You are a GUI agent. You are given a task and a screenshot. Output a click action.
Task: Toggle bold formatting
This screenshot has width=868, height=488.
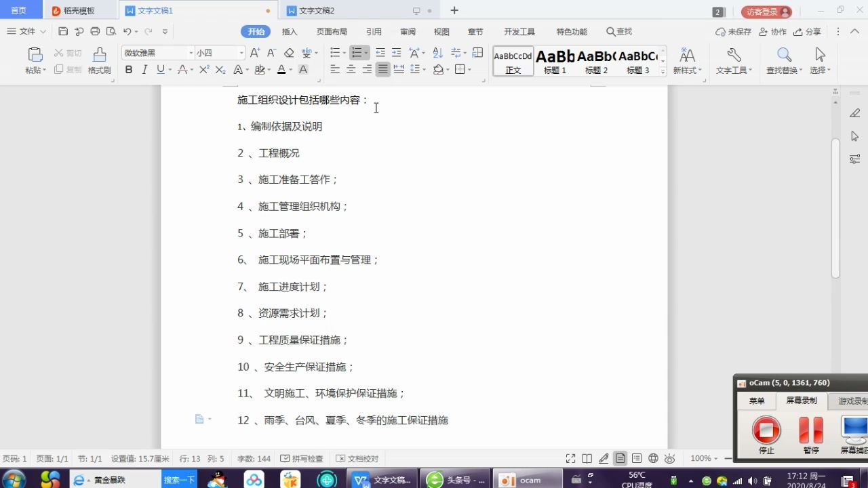click(x=129, y=69)
